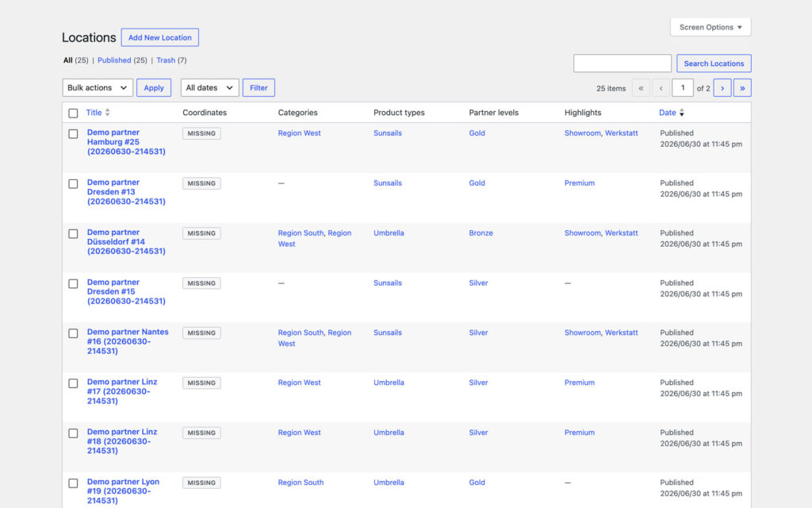This screenshot has width=812, height=508.
Task: Click the Apply button
Action: click(x=154, y=87)
